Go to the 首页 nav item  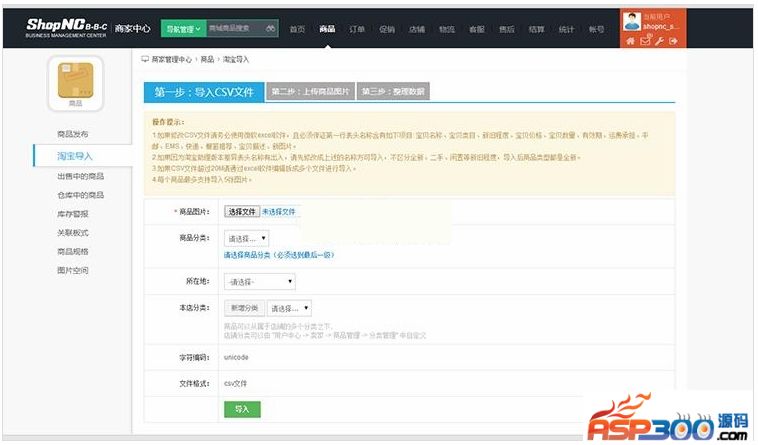297,29
